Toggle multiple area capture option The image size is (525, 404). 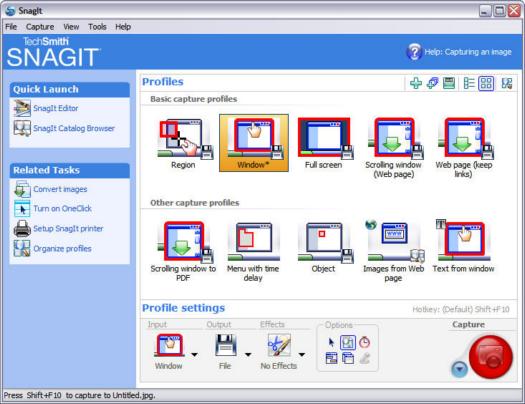coord(348,358)
